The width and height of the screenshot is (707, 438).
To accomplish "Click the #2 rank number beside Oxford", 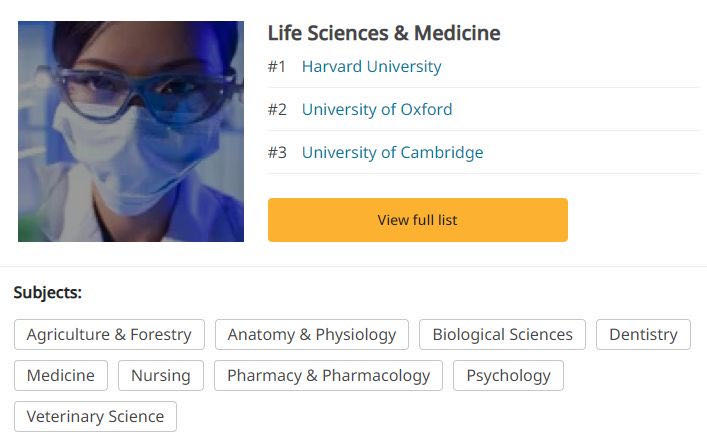I will pos(277,110).
